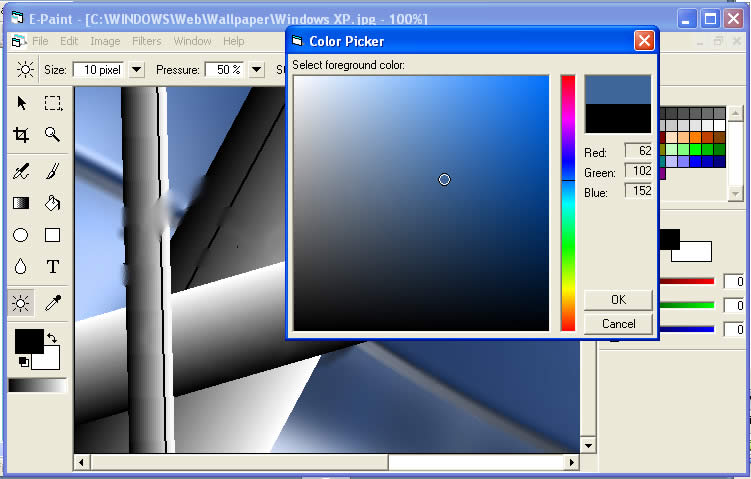Viewport: 751px width, 479px height.
Task: Open the Pressure dropdown arrow
Action: coord(257,70)
